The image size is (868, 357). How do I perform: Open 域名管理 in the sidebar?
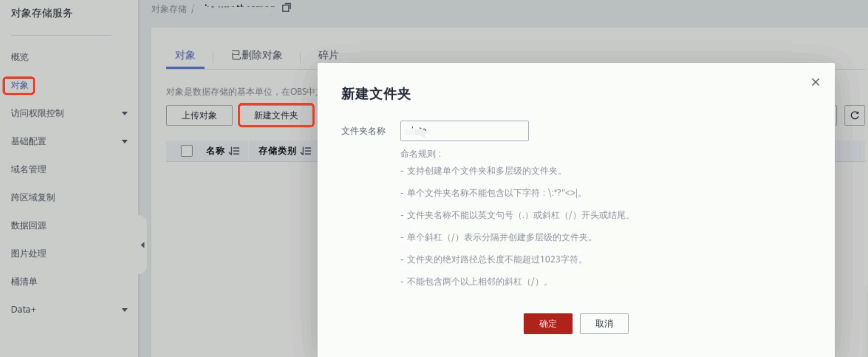click(29, 170)
